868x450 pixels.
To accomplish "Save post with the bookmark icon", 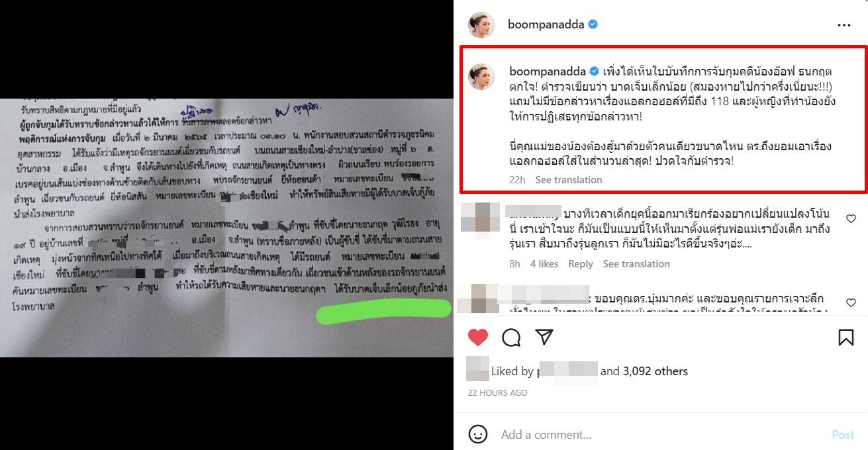I will (x=845, y=337).
